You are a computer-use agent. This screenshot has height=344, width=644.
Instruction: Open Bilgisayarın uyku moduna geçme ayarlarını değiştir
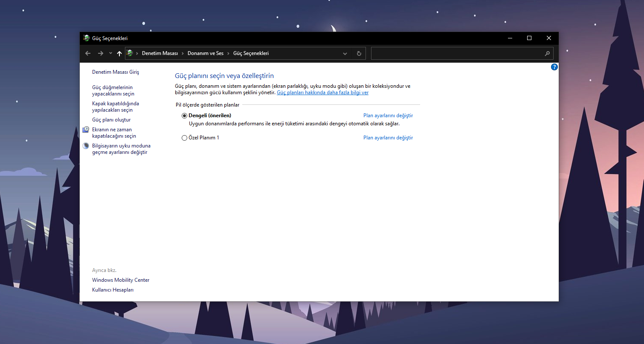point(121,149)
